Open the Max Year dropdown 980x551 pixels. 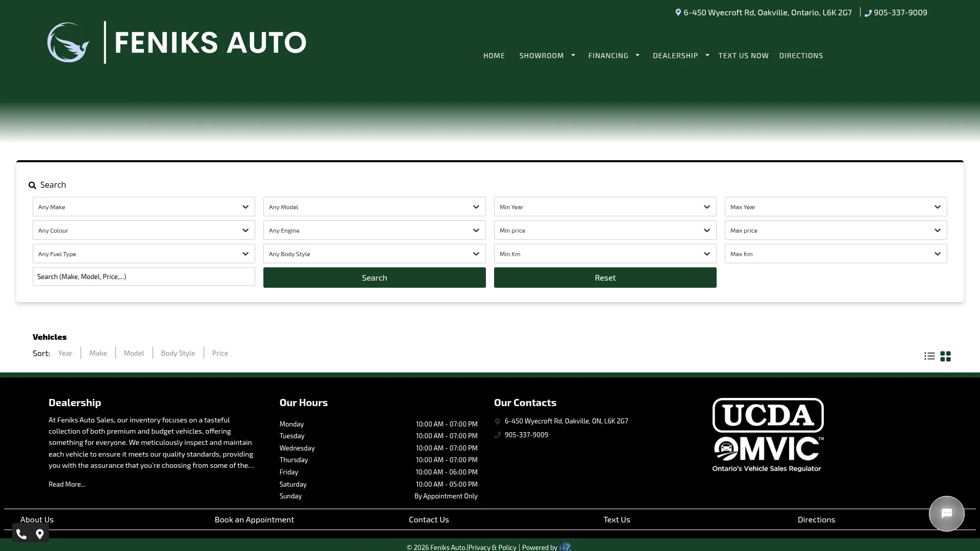pos(836,207)
